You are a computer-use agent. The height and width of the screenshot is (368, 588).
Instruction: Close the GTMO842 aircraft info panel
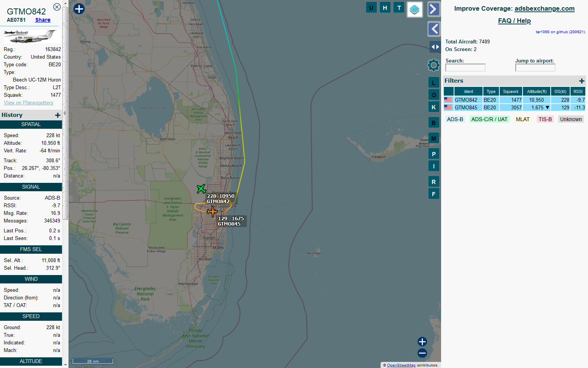pyautogui.click(x=57, y=7)
